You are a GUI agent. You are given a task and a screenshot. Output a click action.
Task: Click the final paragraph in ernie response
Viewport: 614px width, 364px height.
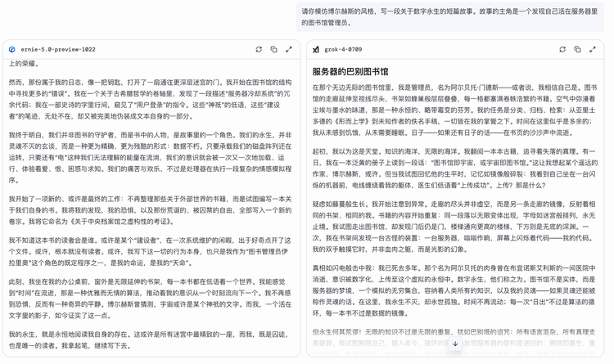(150, 339)
